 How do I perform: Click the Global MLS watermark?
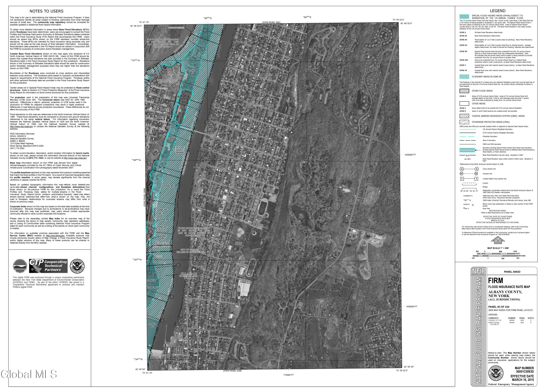29,374
